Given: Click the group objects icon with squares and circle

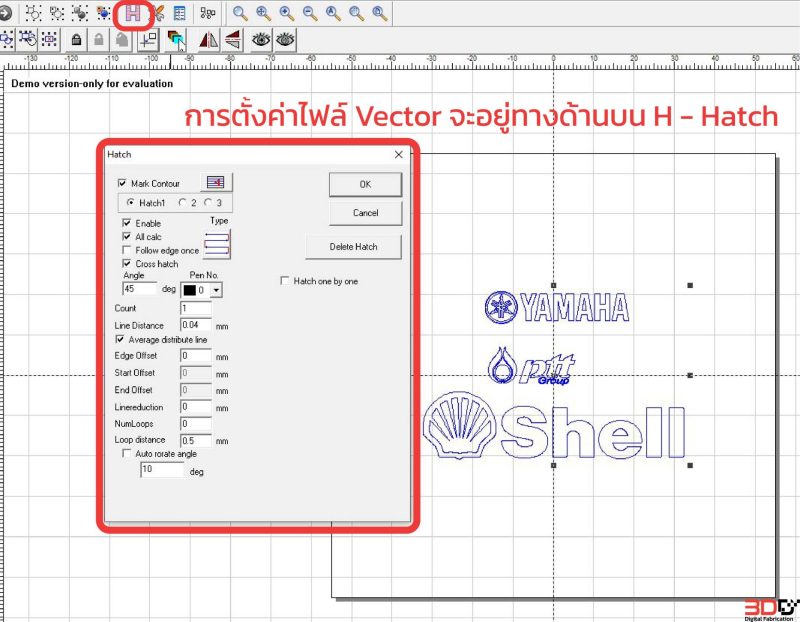Looking at the screenshot, I should point(34,13).
